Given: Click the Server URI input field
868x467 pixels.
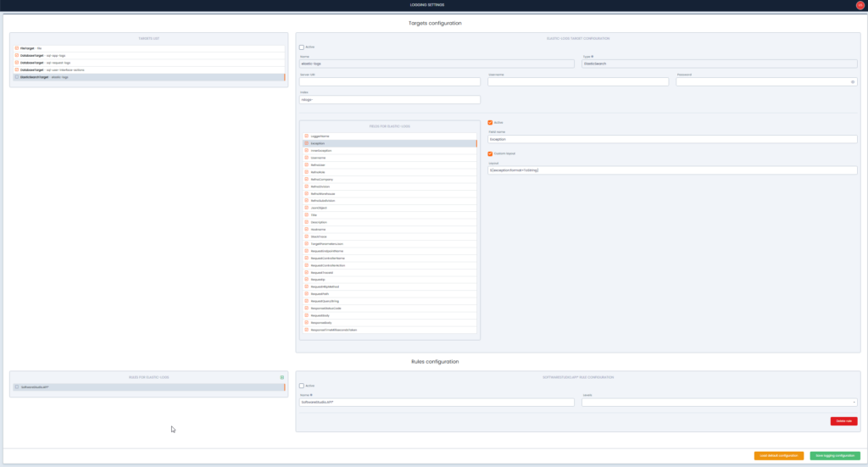Looking at the screenshot, I should coord(390,82).
